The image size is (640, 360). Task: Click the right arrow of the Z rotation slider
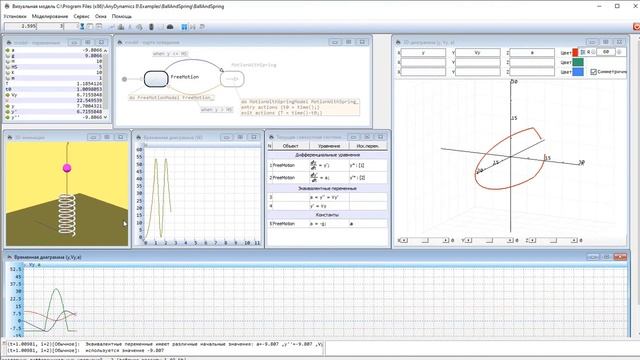click(574, 240)
